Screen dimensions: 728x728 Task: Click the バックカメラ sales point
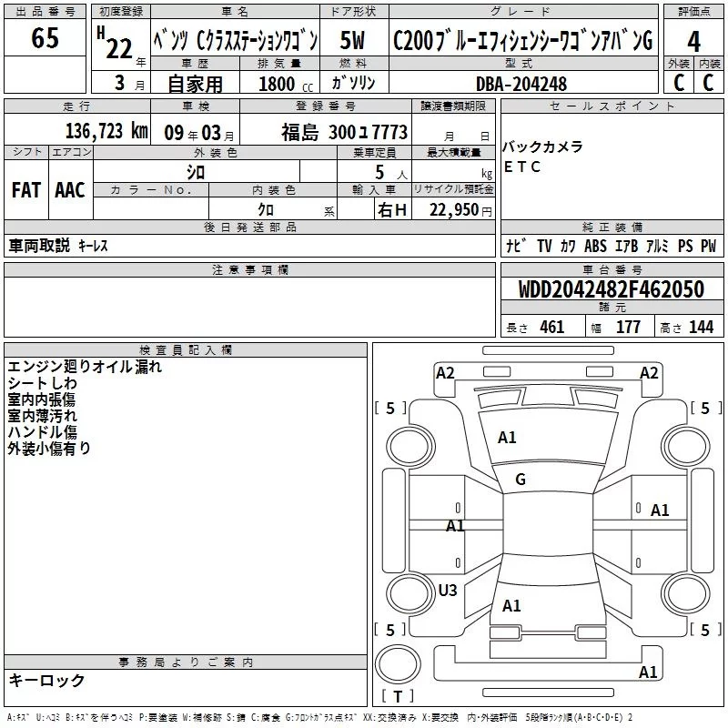tap(542, 147)
